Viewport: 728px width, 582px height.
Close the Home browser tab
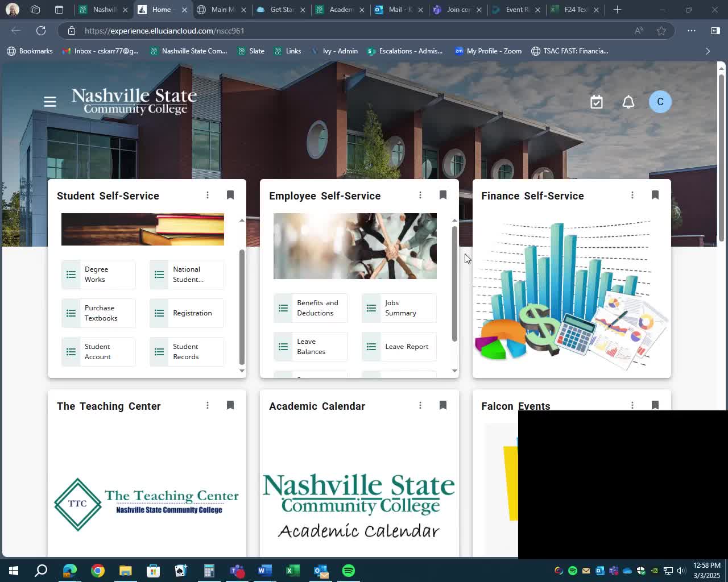pos(184,10)
